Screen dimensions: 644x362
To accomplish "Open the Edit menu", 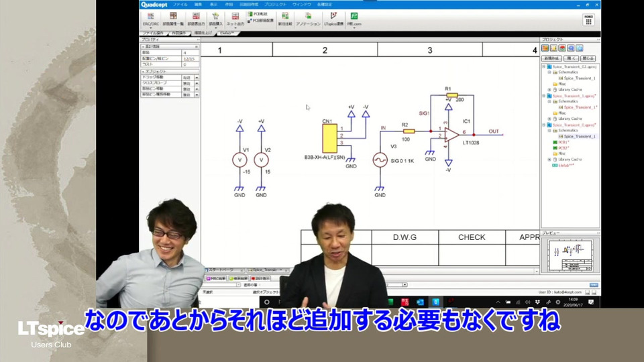I will click(198, 5).
